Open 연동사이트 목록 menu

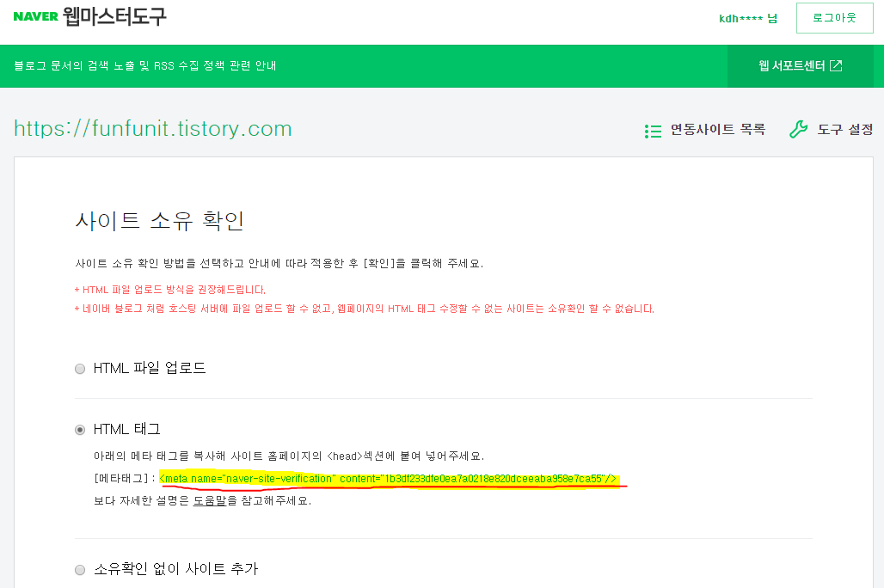(x=718, y=130)
